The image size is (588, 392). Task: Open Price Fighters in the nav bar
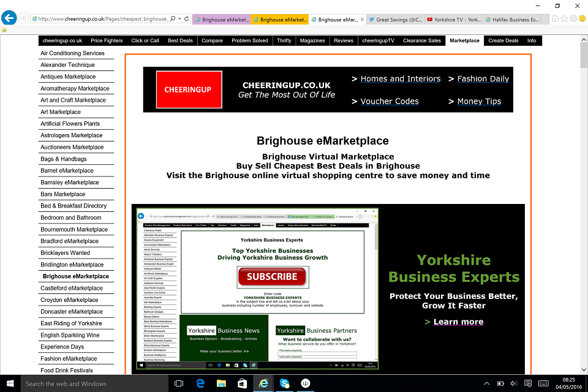tap(107, 40)
